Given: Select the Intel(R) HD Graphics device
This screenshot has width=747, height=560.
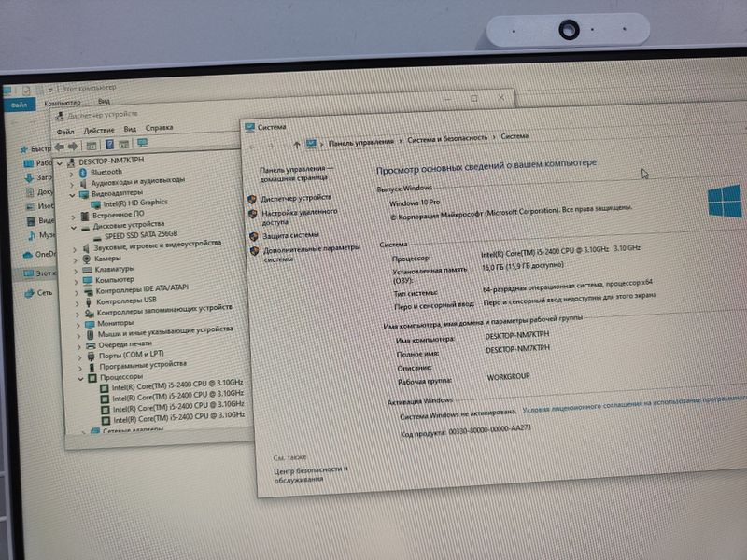Looking at the screenshot, I should [135, 203].
